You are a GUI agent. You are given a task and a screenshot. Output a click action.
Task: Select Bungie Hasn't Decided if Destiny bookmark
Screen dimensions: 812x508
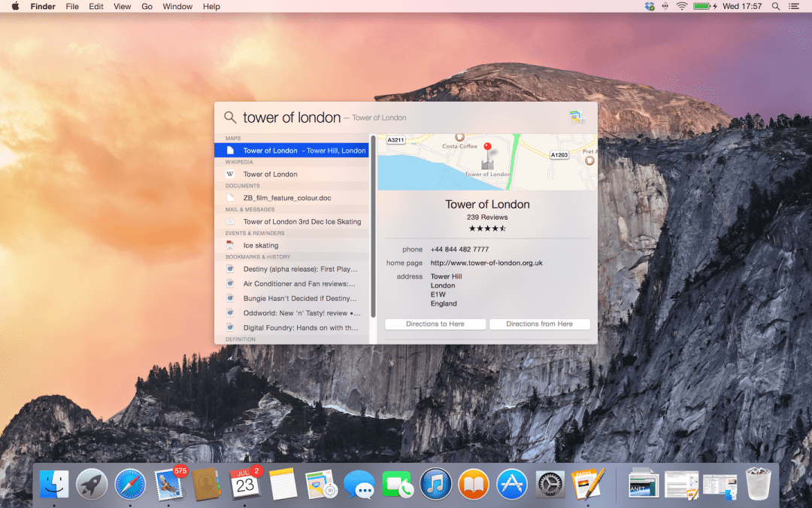point(292,298)
